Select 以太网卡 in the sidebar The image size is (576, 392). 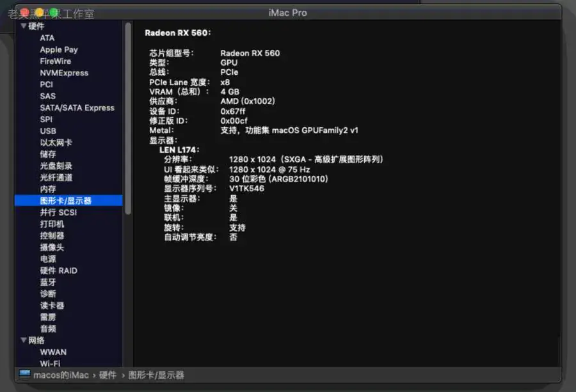click(x=56, y=143)
